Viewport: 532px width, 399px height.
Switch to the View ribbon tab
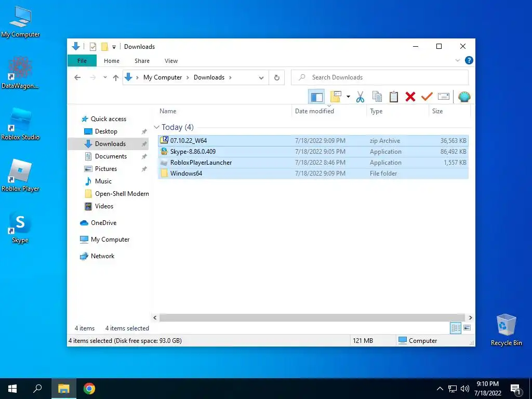(x=171, y=61)
